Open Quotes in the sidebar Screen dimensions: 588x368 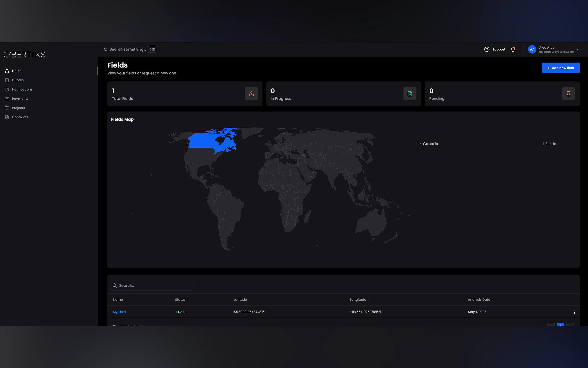click(x=18, y=80)
